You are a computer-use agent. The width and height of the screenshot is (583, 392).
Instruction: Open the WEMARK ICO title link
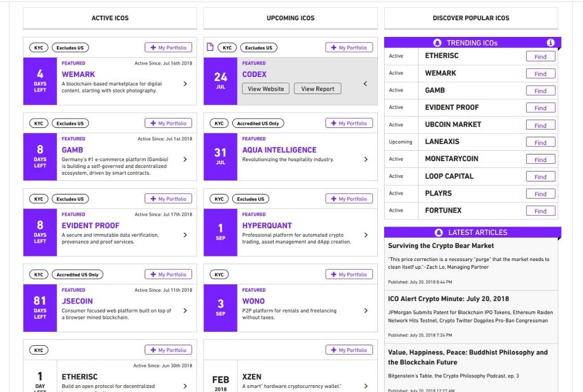pos(79,74)
